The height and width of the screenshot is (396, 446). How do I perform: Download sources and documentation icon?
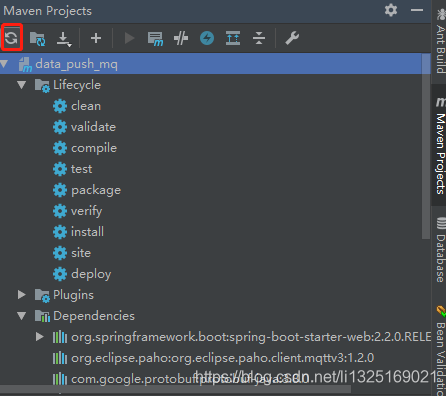pos(63,39)
